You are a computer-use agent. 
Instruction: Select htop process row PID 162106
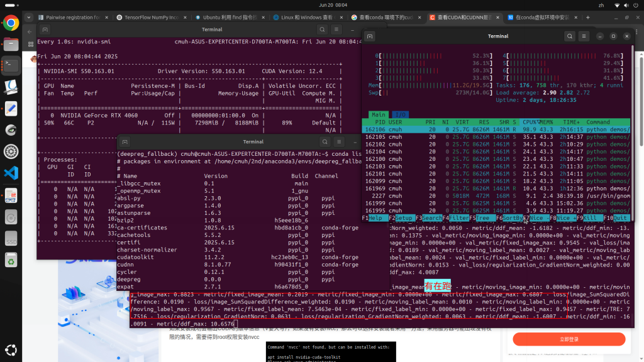496,129
